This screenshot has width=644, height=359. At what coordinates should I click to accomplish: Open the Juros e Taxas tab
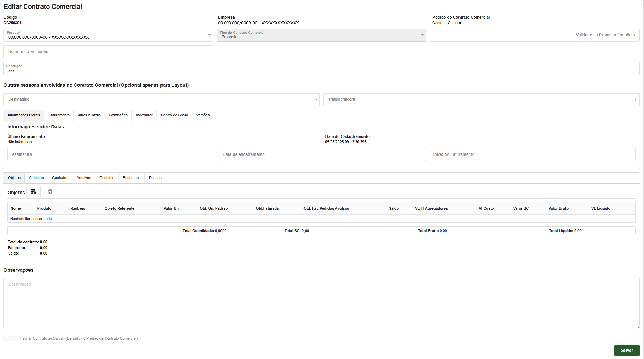coord(89,115)
